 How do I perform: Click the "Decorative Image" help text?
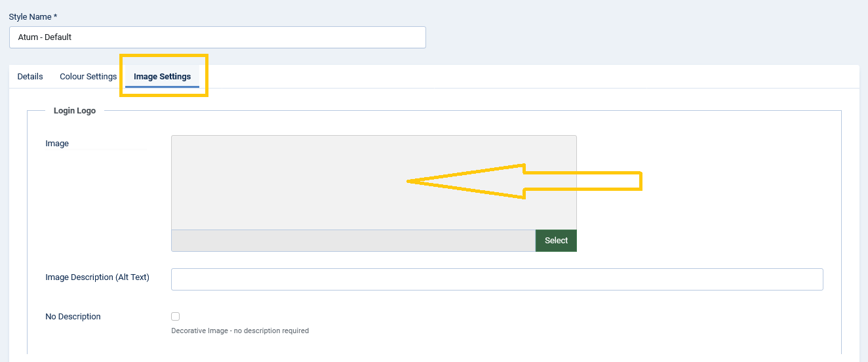[x=239, y=331]
